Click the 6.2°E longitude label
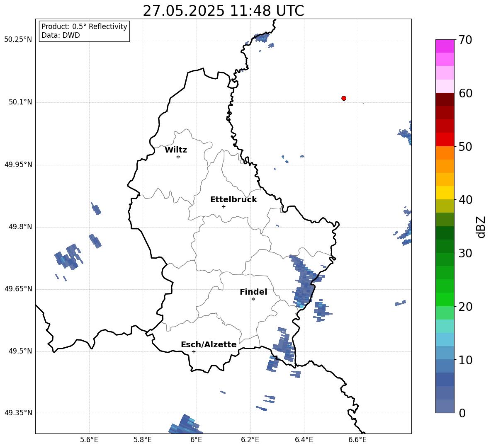Screen dimensions: 491x448 (x=250, y=440)
